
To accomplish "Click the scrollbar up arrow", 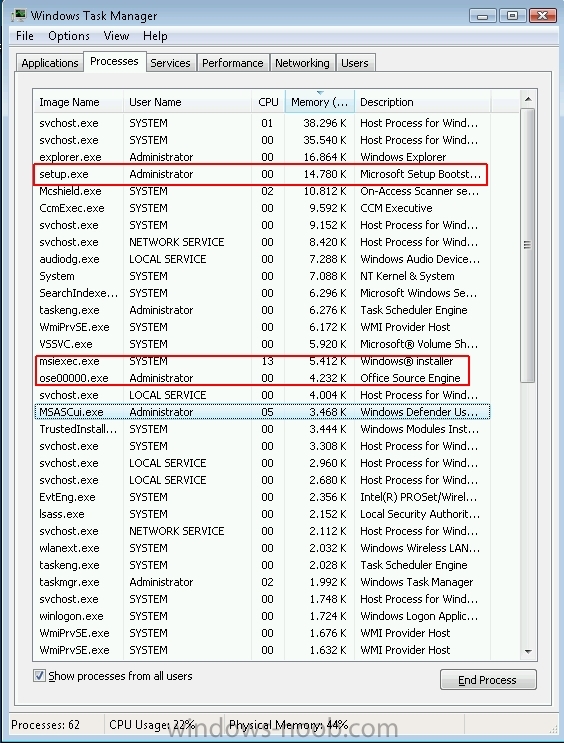I will (528, 100).
